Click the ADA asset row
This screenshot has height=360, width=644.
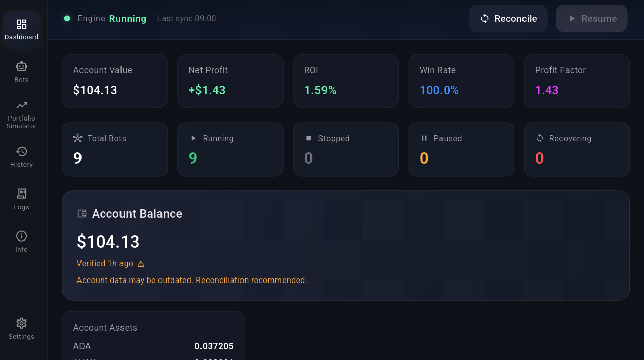pyautogui.click(x=153, y=346)
